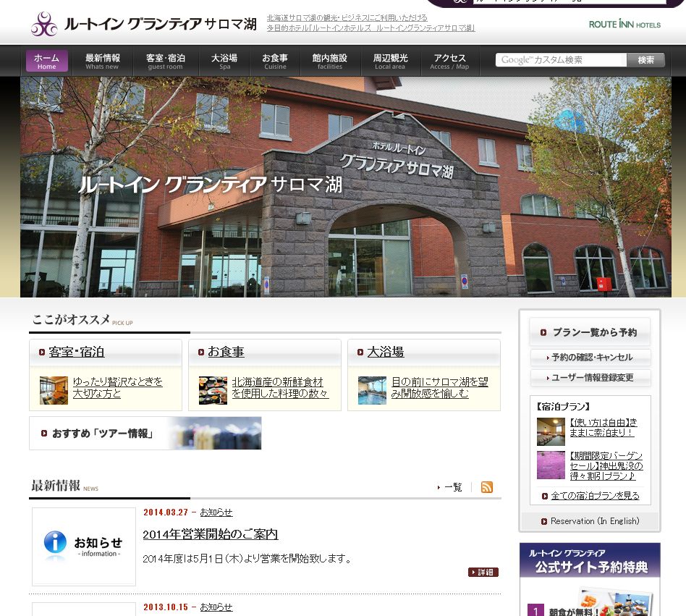Open ユーザー情報登録変更 button
The width and height of the screenshot is (686, 616).
[x=590, y=378]
